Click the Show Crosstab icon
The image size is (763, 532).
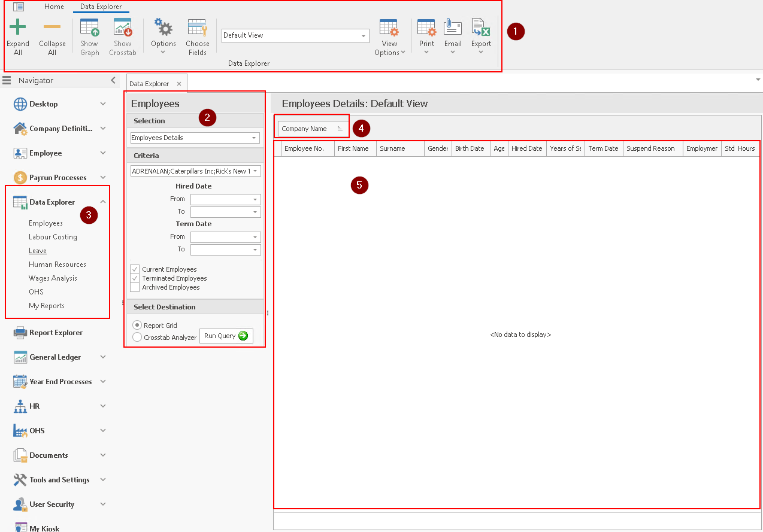pos(123,28)
